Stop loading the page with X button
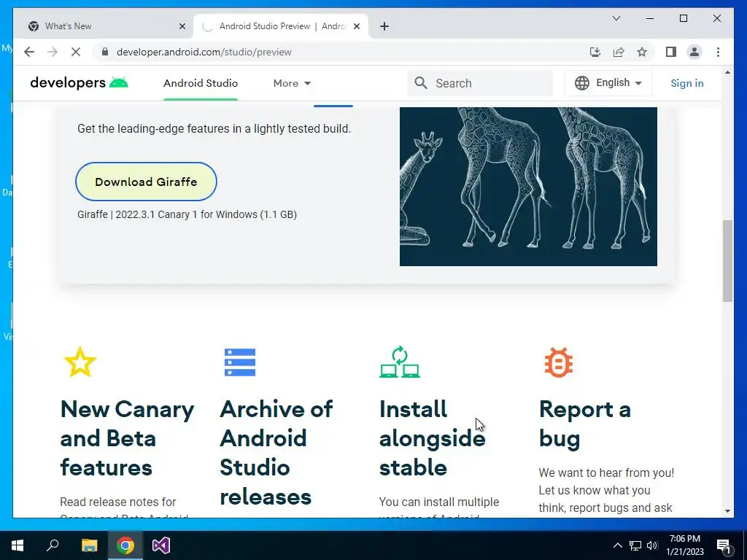747x560 pixels. pos(76,52)
